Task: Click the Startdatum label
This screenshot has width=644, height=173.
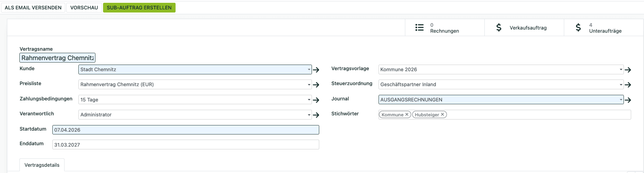Action: pyautogui.click(x=33, y=129)
